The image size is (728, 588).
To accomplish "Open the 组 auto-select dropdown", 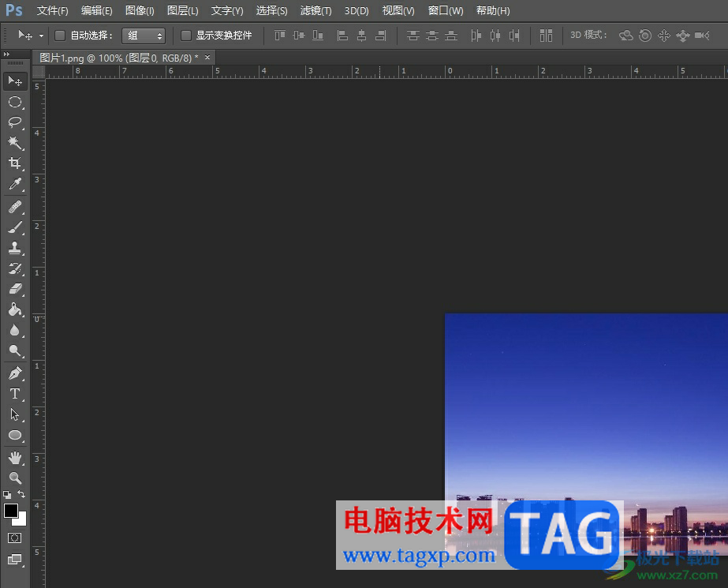I will click(x=144, y=36).
